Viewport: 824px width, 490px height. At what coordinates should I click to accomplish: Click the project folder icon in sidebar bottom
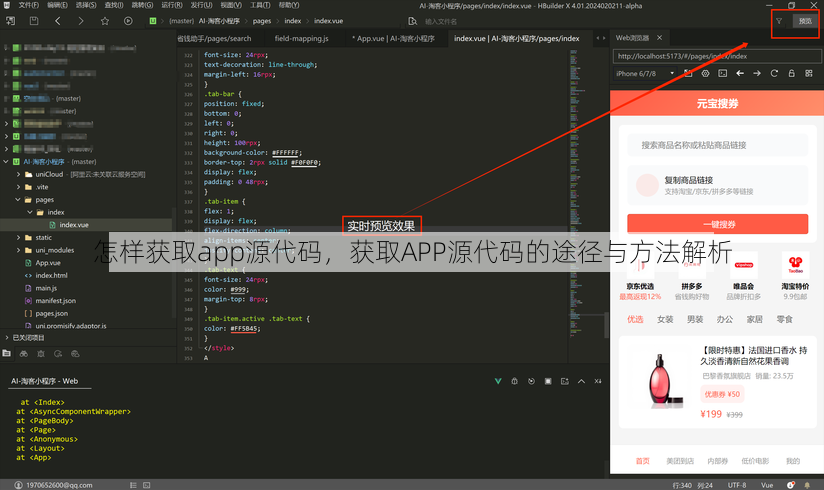[x=6, y=353]
